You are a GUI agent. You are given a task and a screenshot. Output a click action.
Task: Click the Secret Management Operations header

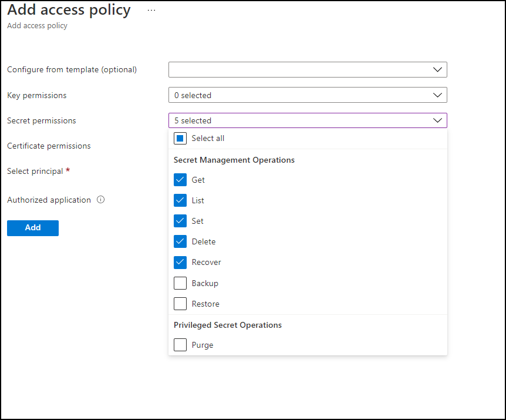(x=234, y=159)
